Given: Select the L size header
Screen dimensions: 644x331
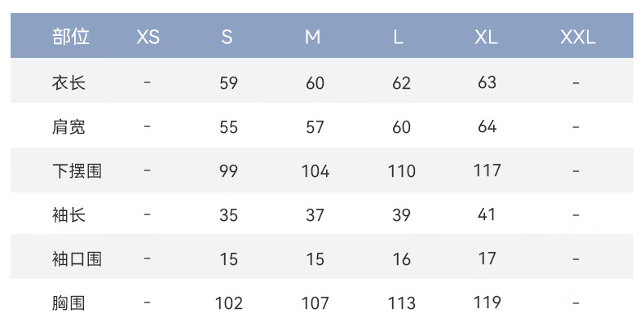Looking at the screenshot, I should point(398,38).
